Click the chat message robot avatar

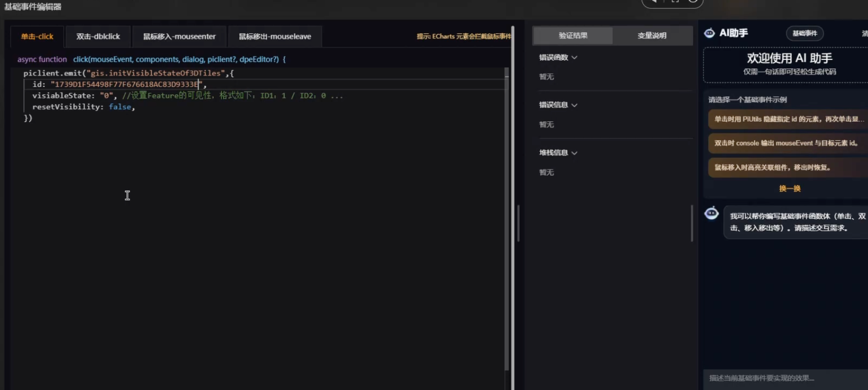[712, 213]
